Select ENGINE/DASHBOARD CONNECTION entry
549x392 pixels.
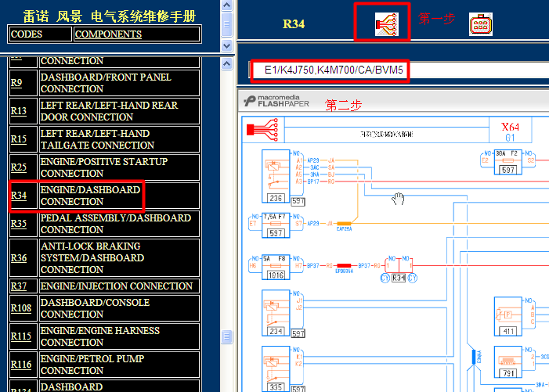click(119, 196)
